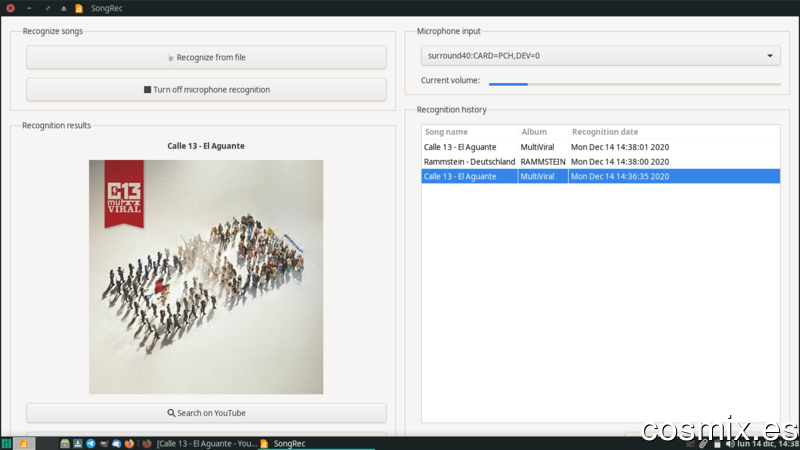The image size is (800, 450).
Task: Click the Calle 13 - El Aguante result title
Action: [x=206, y=146]
